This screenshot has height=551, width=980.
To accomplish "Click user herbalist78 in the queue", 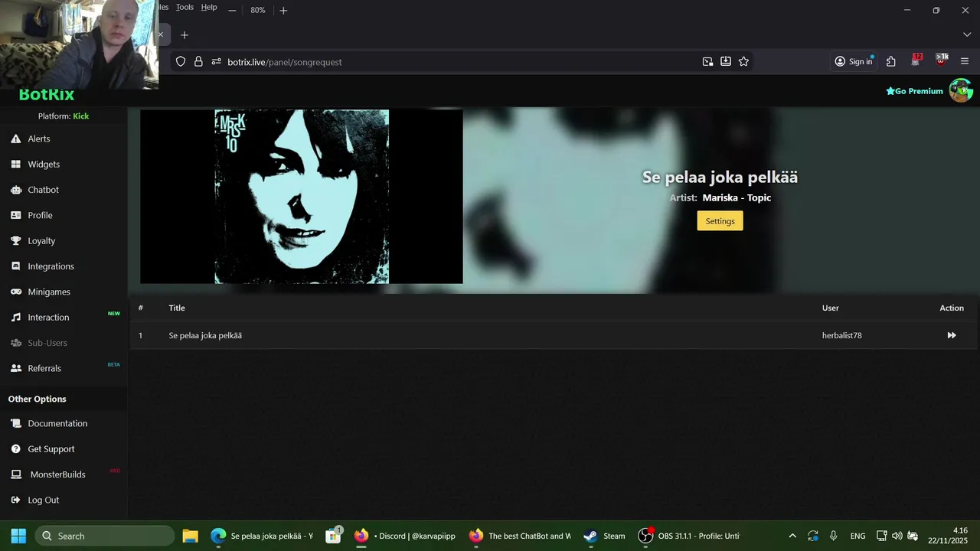I will coord(842,335).
